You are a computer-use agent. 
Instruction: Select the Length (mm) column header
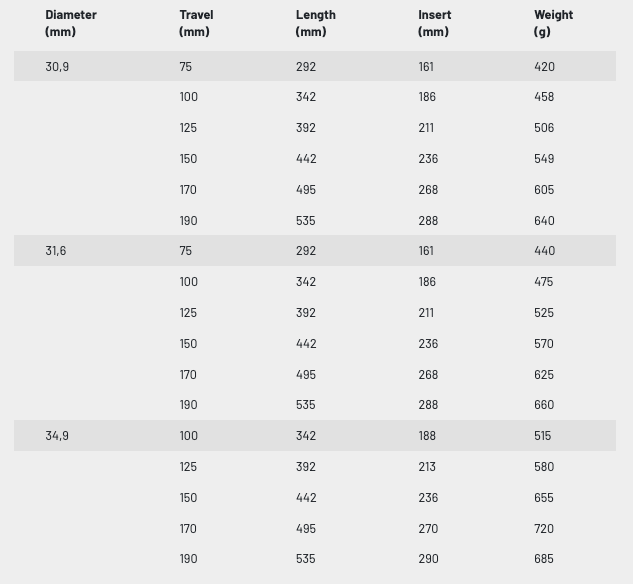[x=315, y=23]
